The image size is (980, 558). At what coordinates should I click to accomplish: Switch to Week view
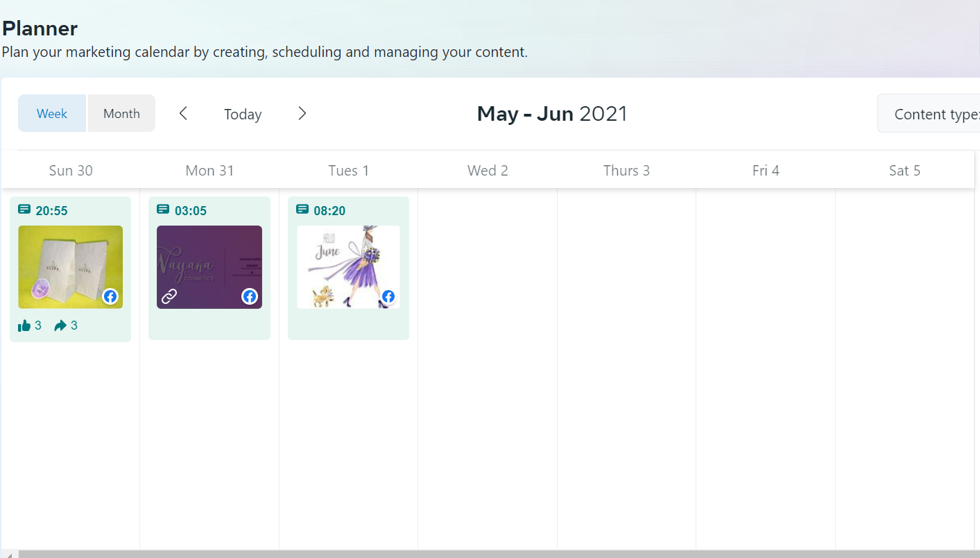[52, 114]
